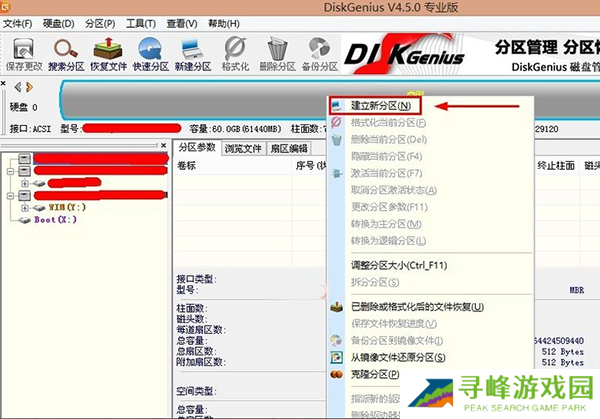Pick 克隆分区(P) from the context menu

pos(378,374)
